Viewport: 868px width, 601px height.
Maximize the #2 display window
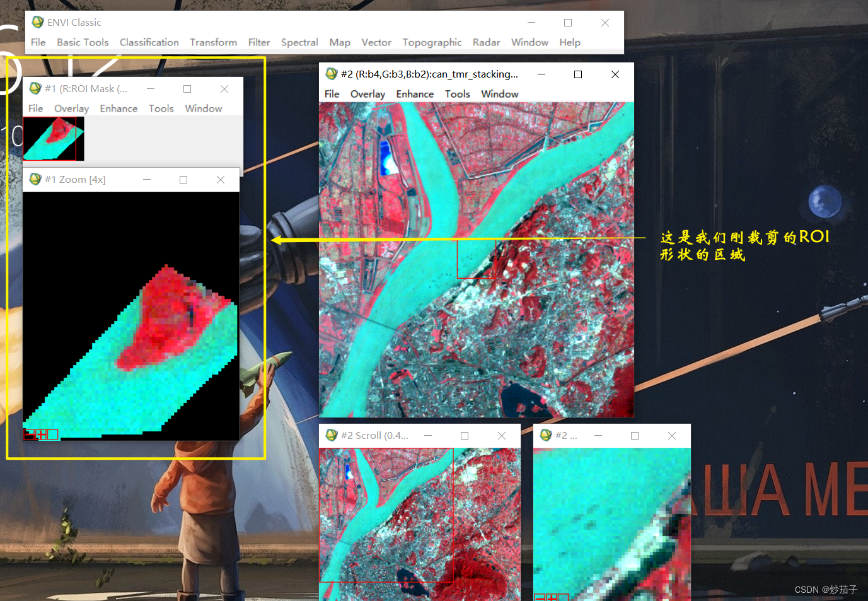578,74
